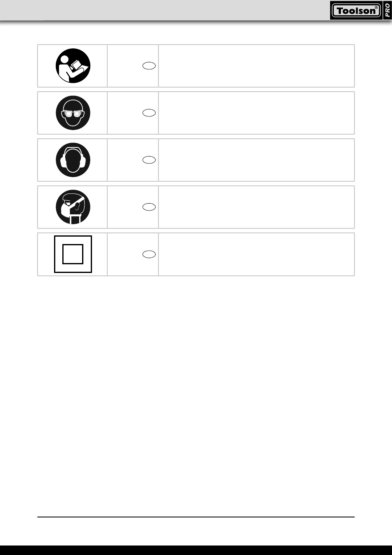Image resolution: width=392 pixels, height=555 pixels.
Task: Select the dust mask respirator symbol
Action: (73, 207)
